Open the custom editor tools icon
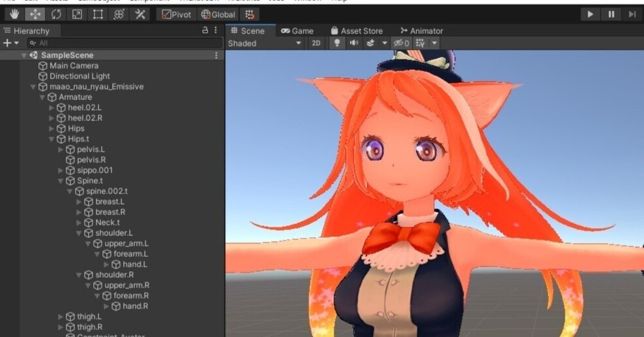Screen dimensions: 644x337 pyautogui.click(x=140, y=14)
